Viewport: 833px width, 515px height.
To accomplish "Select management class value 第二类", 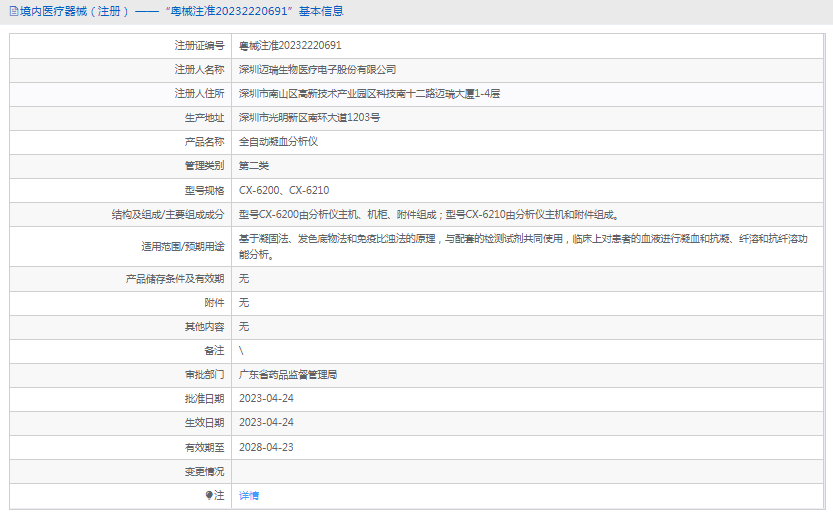I will (x=254, y=166).
